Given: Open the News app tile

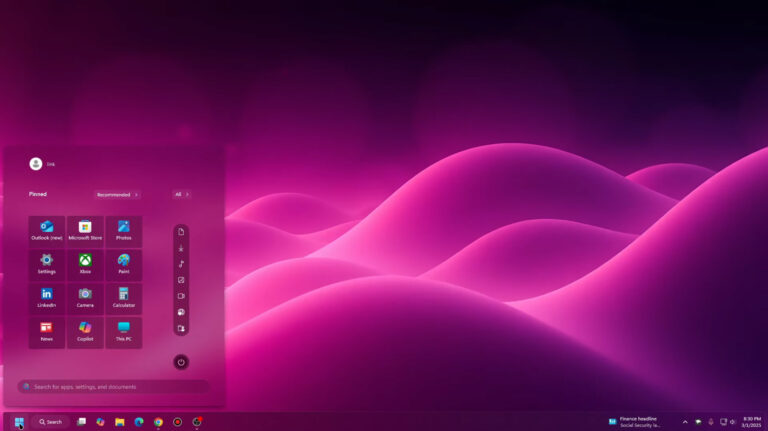Looking at the screenshot, I should tap(46, 332).
